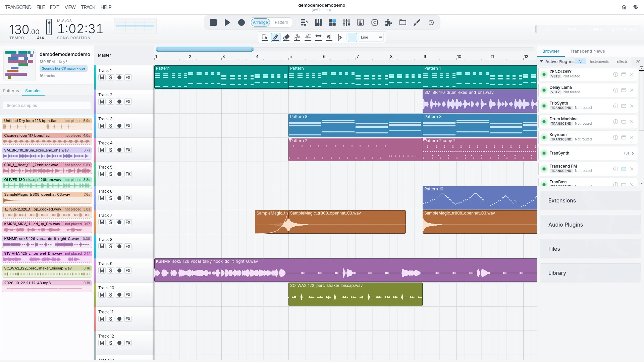
Task: Open ZENOLOGY plug-in window icon
Action: 624,74
